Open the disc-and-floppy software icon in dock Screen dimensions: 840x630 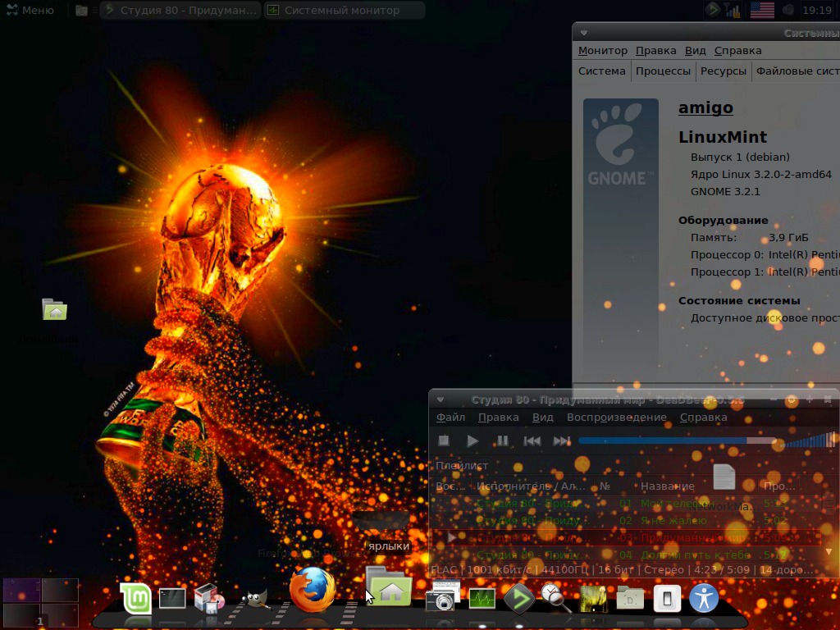pyautogui.click(x=209, y=598)
